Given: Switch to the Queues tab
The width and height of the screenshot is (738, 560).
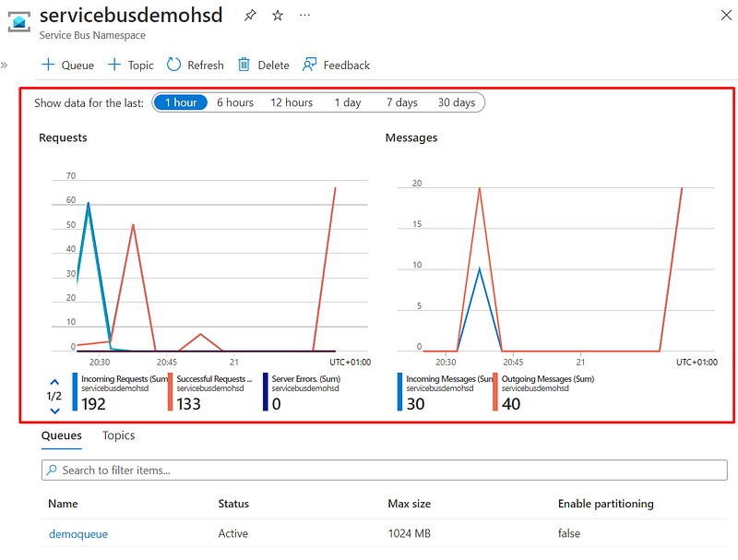Looking at the screenshot, I should 62,435.
